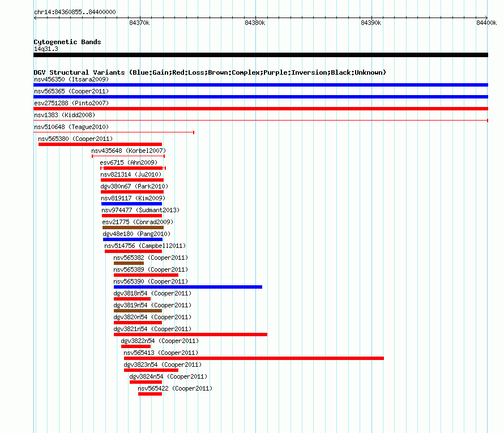504x433 pixels.
Task: Click nsv565390 (Cooper2011) label
Action: [151, 281]
